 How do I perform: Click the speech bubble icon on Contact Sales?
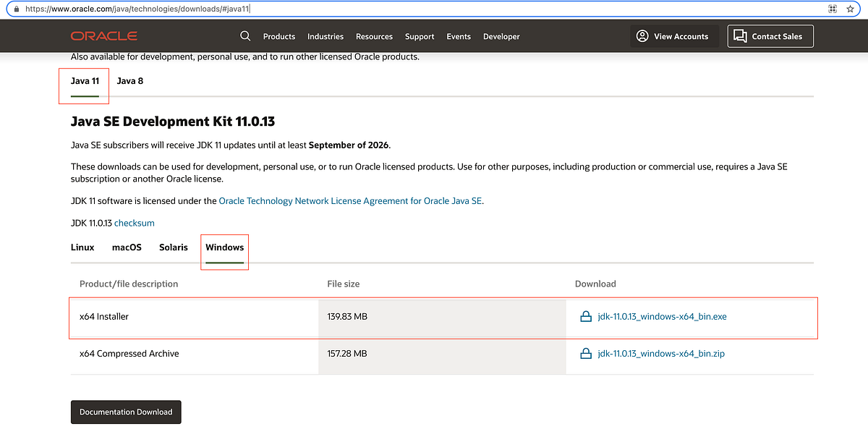pyautogui.click(x=739, y=35)
